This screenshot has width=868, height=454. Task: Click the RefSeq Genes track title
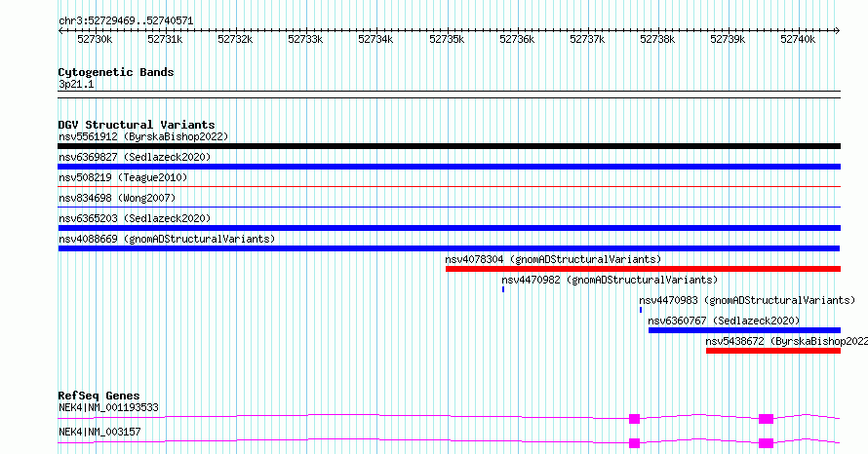coord(99,396)
